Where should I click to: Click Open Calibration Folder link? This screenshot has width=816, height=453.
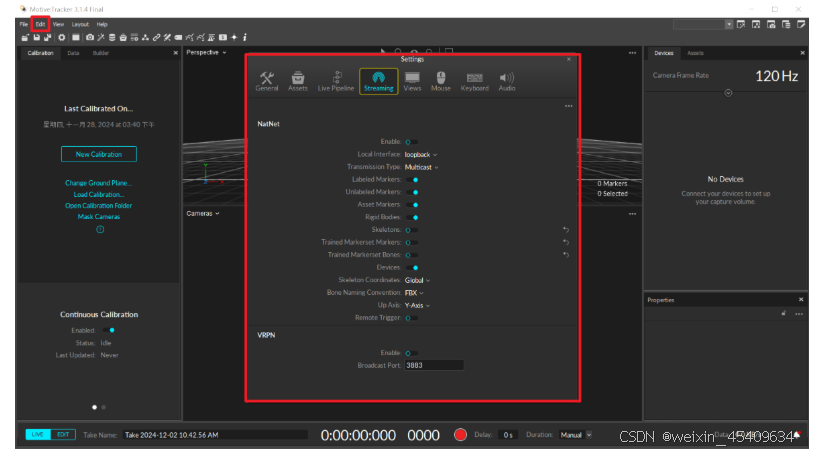tap(98, 206)
